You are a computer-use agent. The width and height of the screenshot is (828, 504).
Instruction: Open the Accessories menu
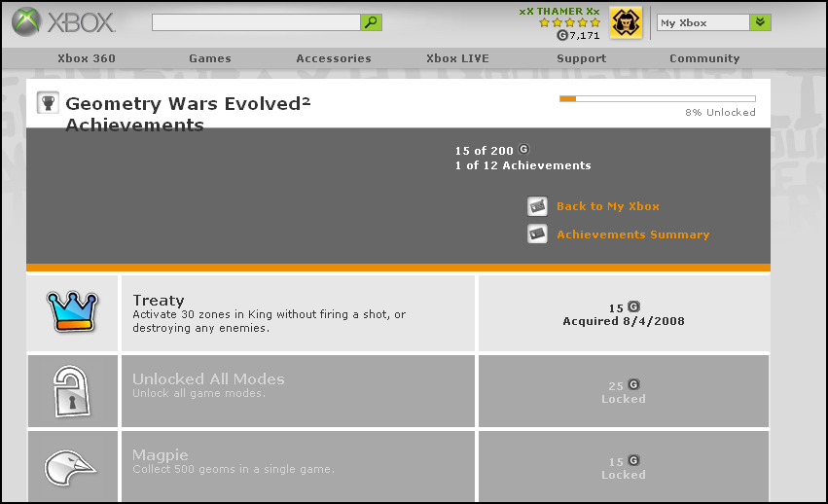pyautogui.click(x=334, y=58)
